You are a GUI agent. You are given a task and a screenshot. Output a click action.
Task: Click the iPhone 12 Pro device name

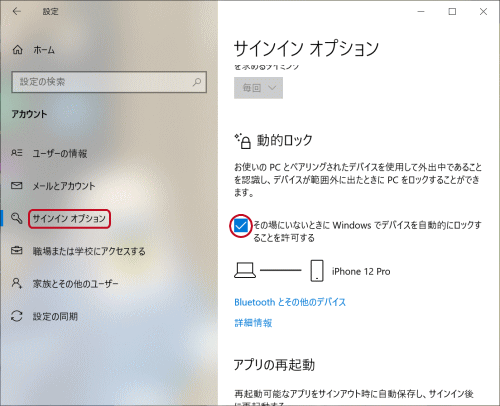[x=361, y=271]
